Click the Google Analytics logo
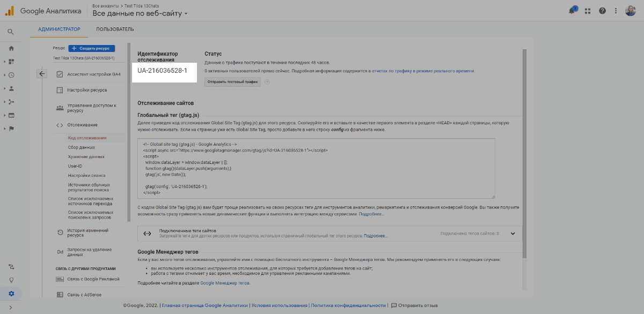 click(10, 11)
